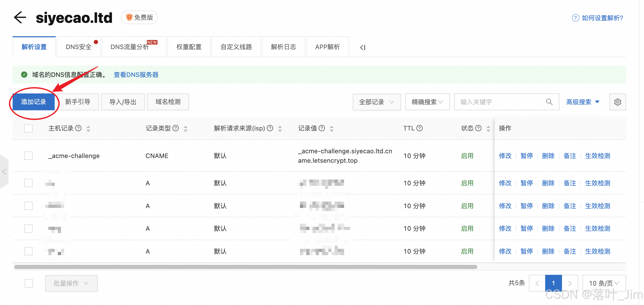
Task: Switch to the DNS安全 tab
Action: coord(79,47)
